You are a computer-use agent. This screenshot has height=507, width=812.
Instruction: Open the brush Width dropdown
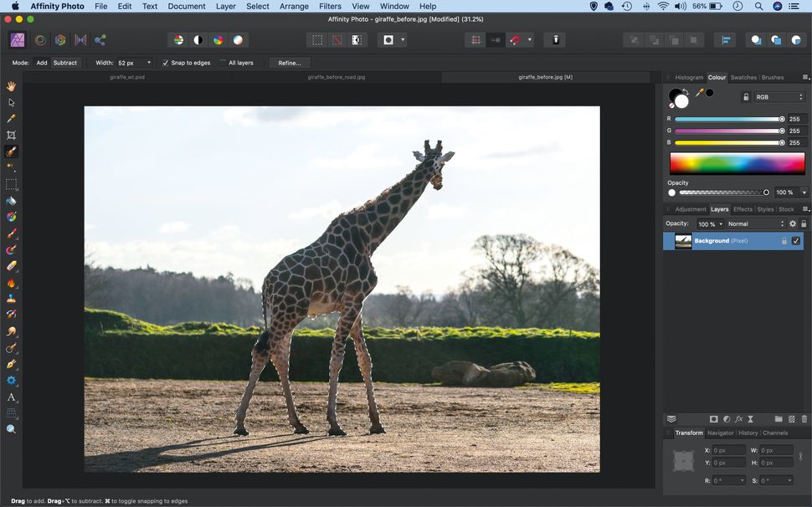[149, 62]
